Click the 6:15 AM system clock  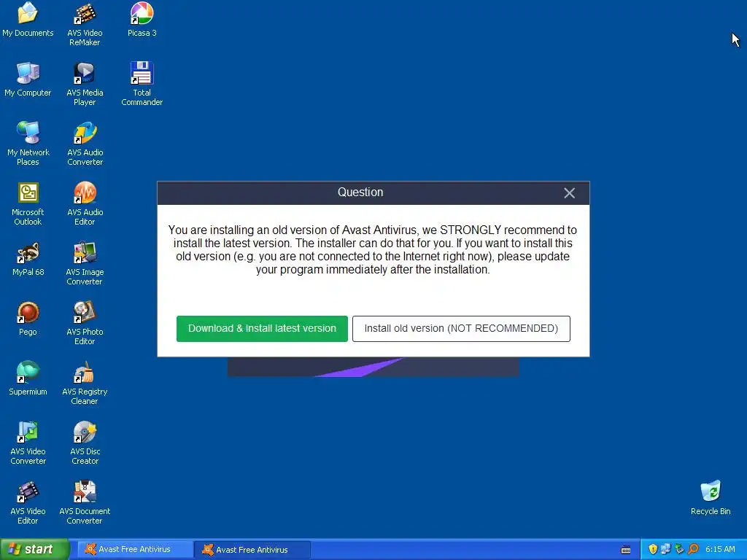720,549
